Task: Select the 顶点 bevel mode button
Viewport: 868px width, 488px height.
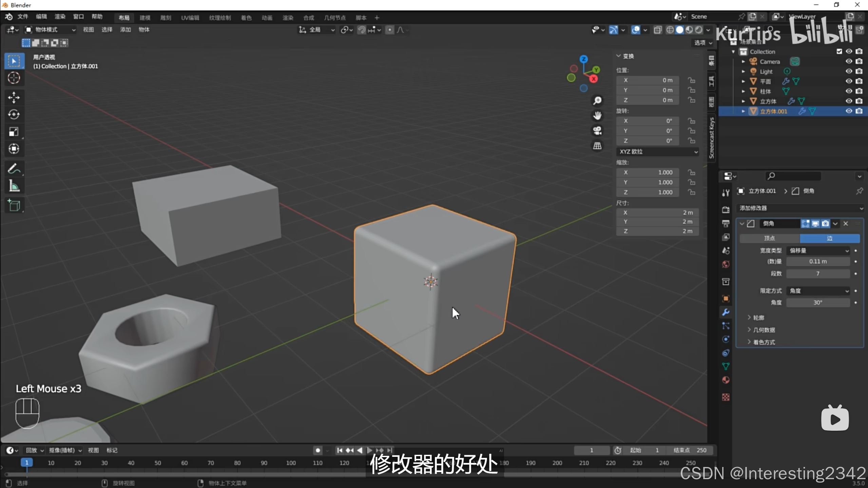Action: (x=769, y=238)
